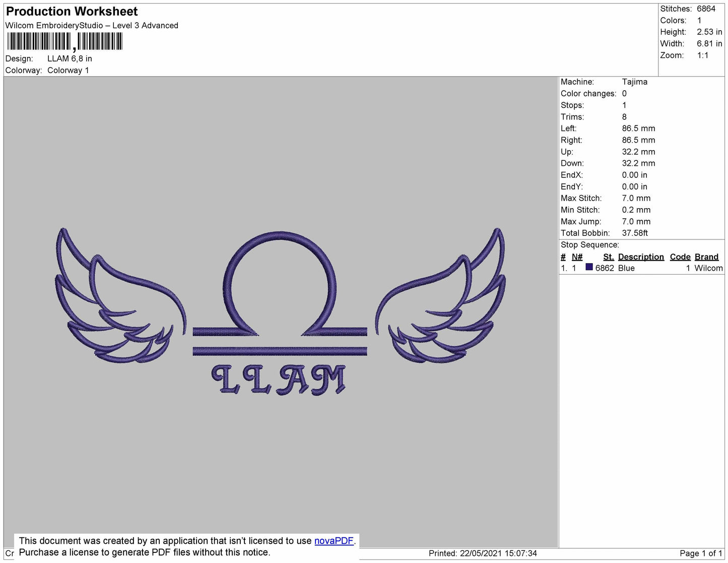
Task: Click the 'Max Stitch:' value '7.0 mm'
Action: 636,198
